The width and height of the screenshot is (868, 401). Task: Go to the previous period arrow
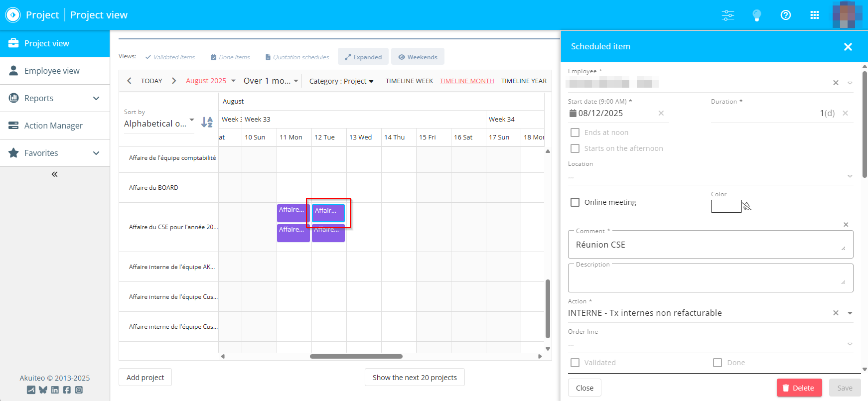(x=129, y=81)
